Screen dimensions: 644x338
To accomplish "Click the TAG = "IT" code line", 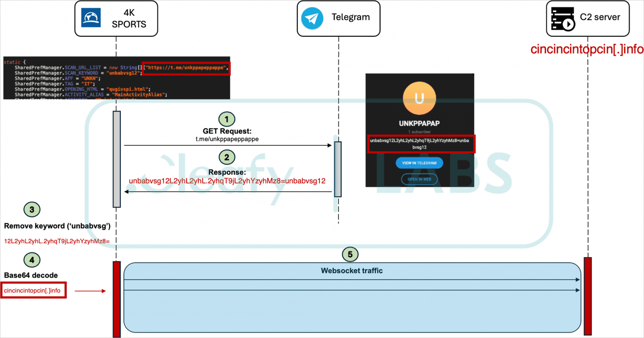I will (x=54, y=84).
